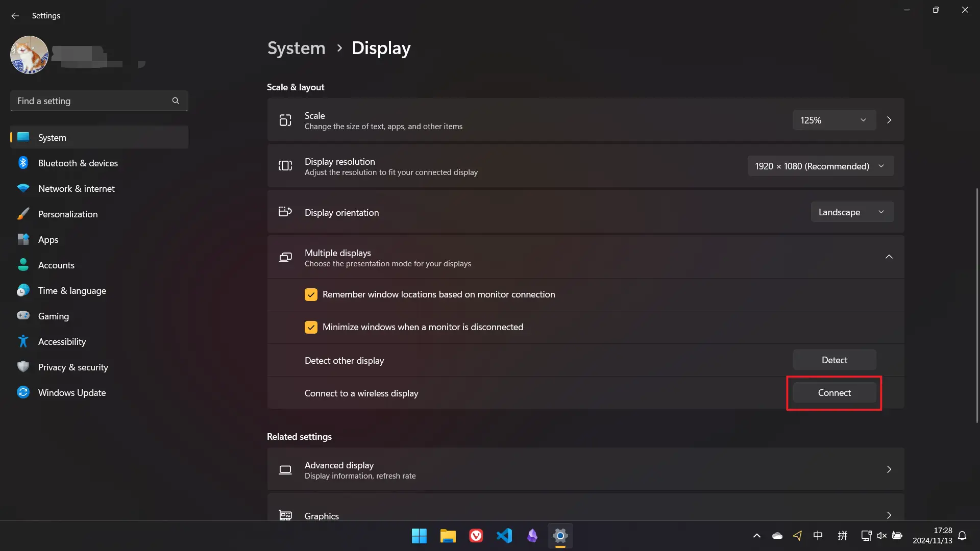Launch Vivaldi browser from taskbar
The width and height of the screenshot is (980, 551).
click(476, 536)
